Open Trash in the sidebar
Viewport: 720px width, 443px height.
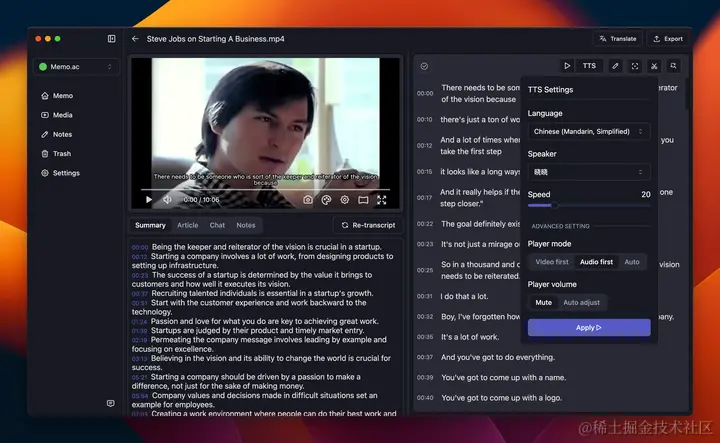pyautogui.click(x=57, y=153)
